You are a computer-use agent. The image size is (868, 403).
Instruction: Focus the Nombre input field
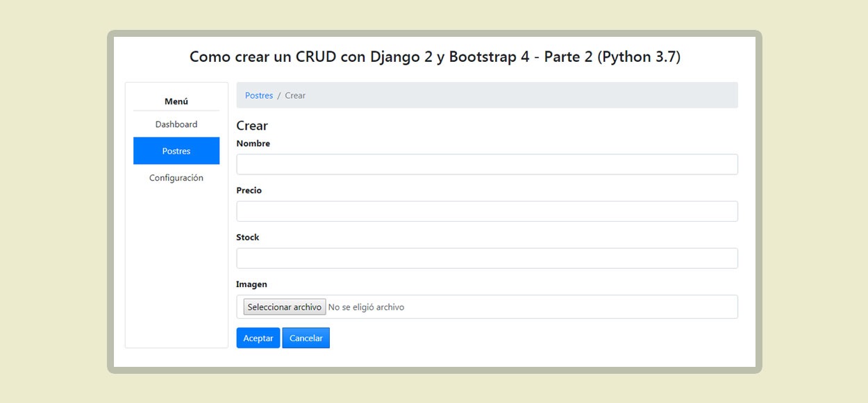click(x=487, y=165)
